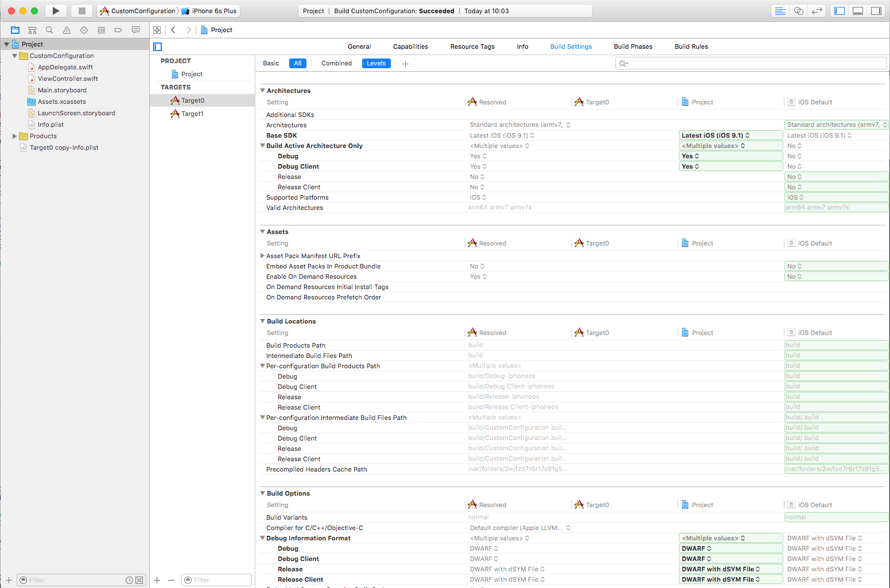
Task: Click the Run (play) button
Action: 56,11
